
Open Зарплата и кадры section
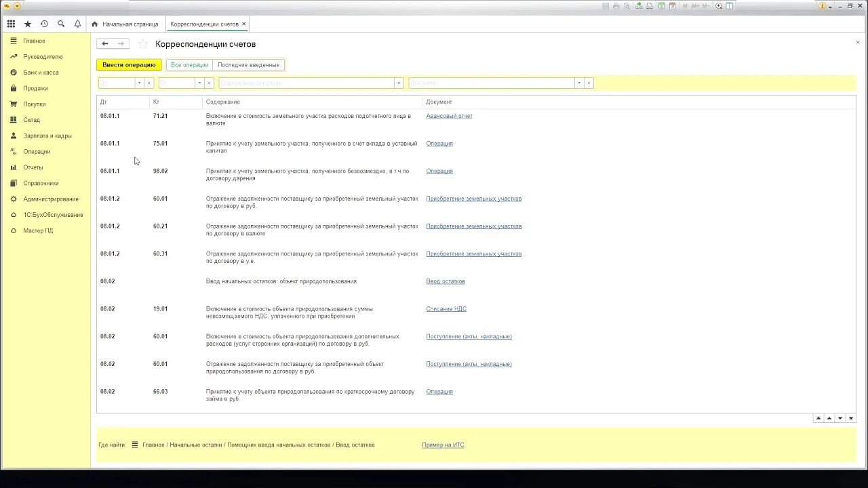coord(47,136)
